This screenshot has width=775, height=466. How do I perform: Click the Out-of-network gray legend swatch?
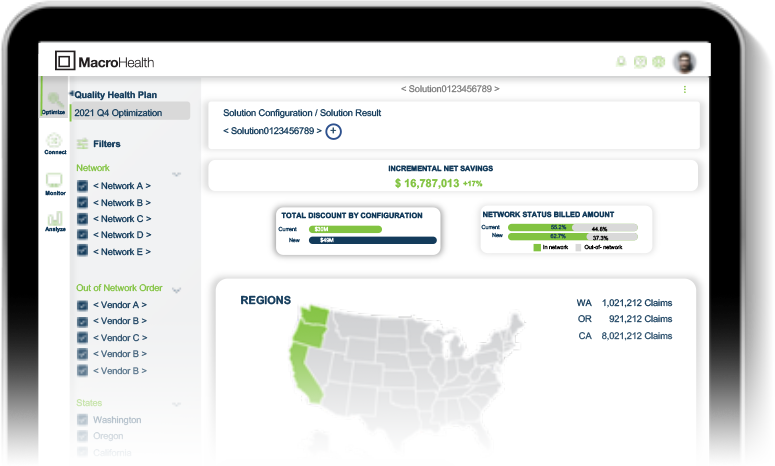578,248
